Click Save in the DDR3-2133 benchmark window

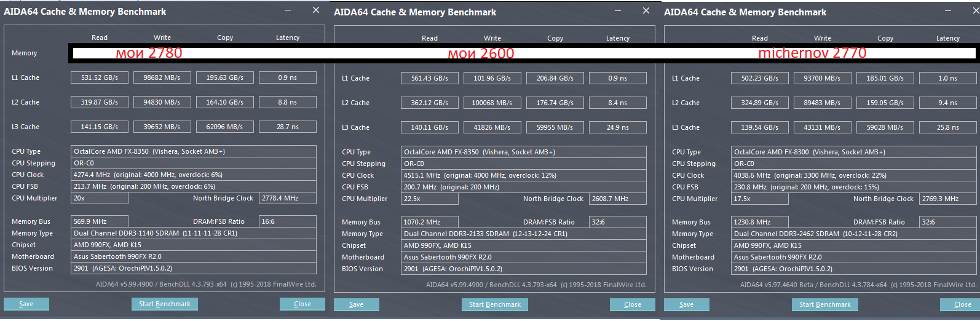coord(357,304)
